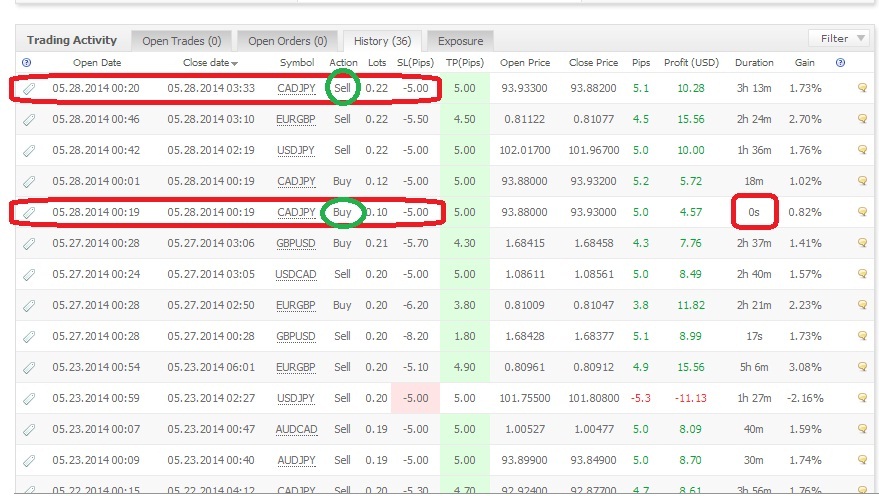The width and height of the screenshot is (879, 496).
Task: Click the paperclip icon on the first CADJPY Sell row
Action: (29, 88)
